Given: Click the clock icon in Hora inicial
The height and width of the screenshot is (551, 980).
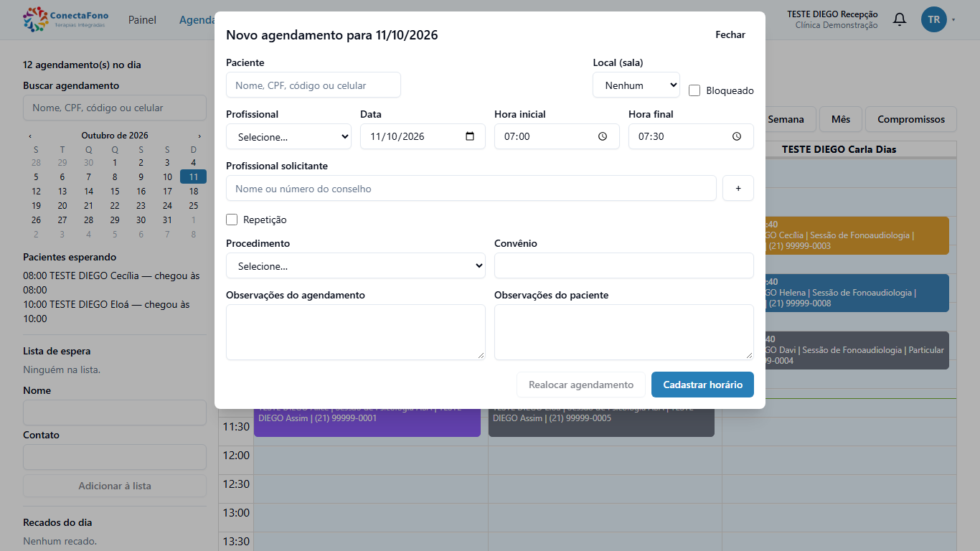Looking at the screenshot, I should pyautogui.click(x=603, y=136).
